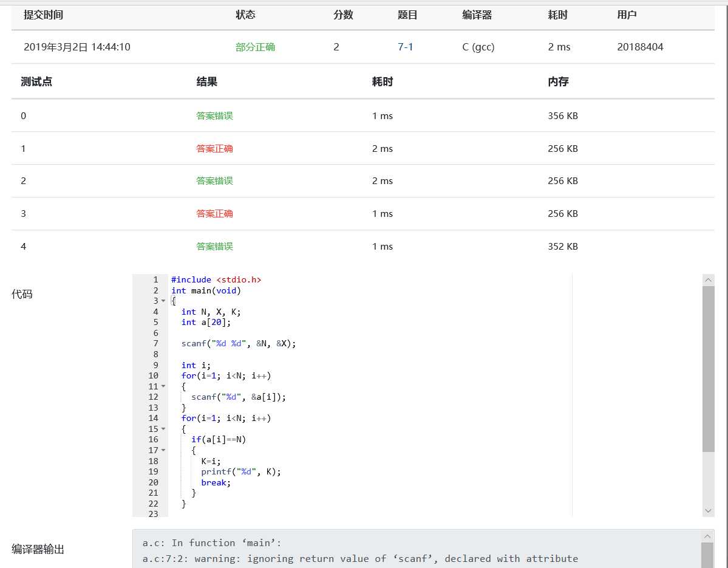Collapse the if block fold at line 17
The width and height of the screenshot is (728, 568).
coord(163,450)
